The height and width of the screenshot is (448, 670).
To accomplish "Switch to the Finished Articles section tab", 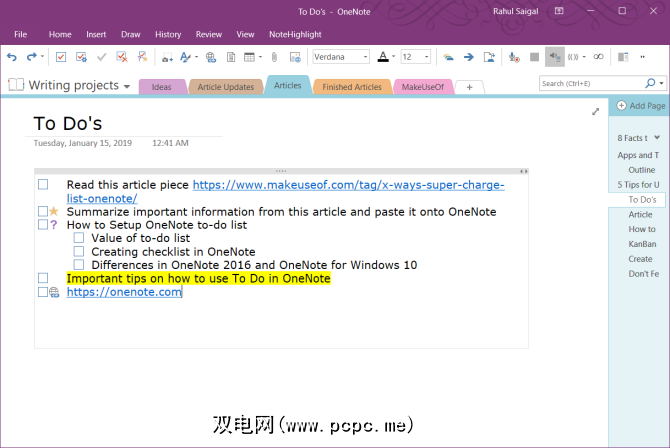I will click(x=351, y=87).
